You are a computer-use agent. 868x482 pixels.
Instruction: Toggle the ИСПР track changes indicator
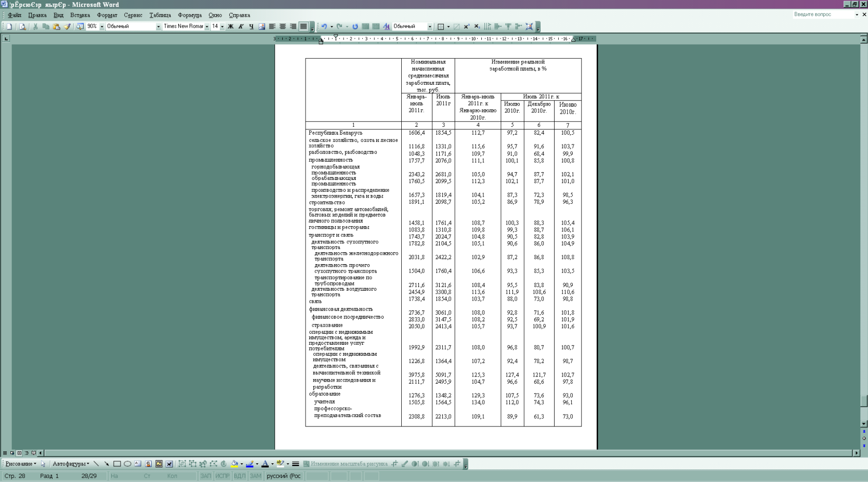pyautogui.click(x=222, y=476)
